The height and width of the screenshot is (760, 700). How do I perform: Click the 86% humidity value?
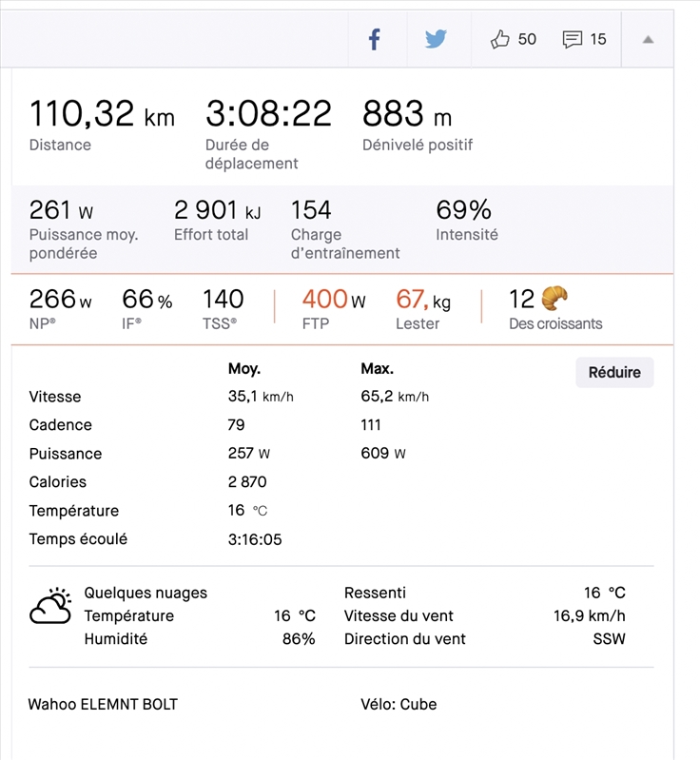[x=299, y=639]
